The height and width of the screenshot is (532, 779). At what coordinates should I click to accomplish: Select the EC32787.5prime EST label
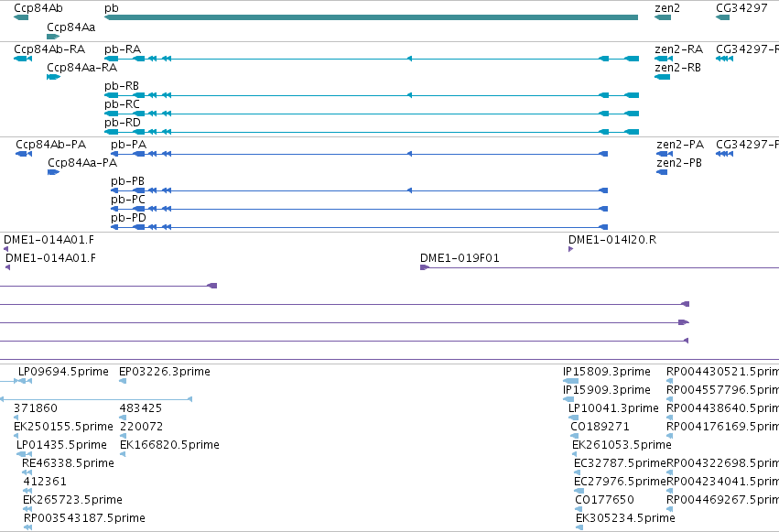(620, 463)
